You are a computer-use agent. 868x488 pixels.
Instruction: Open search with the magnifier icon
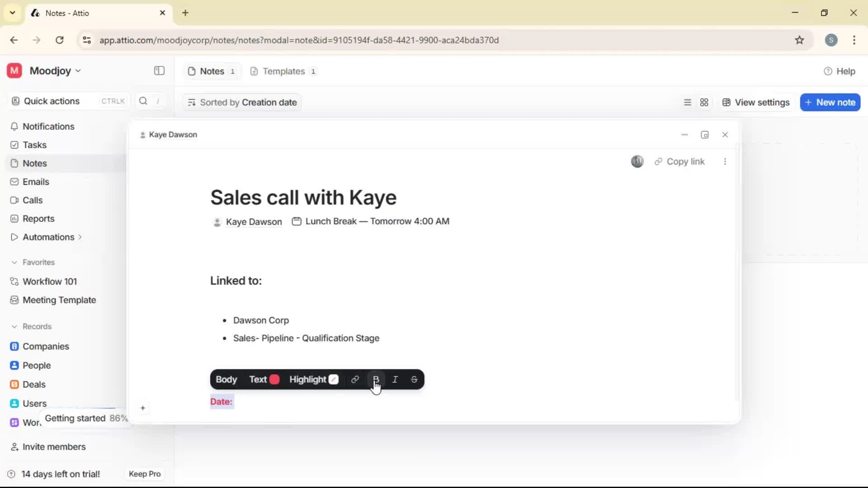[142, 101]
